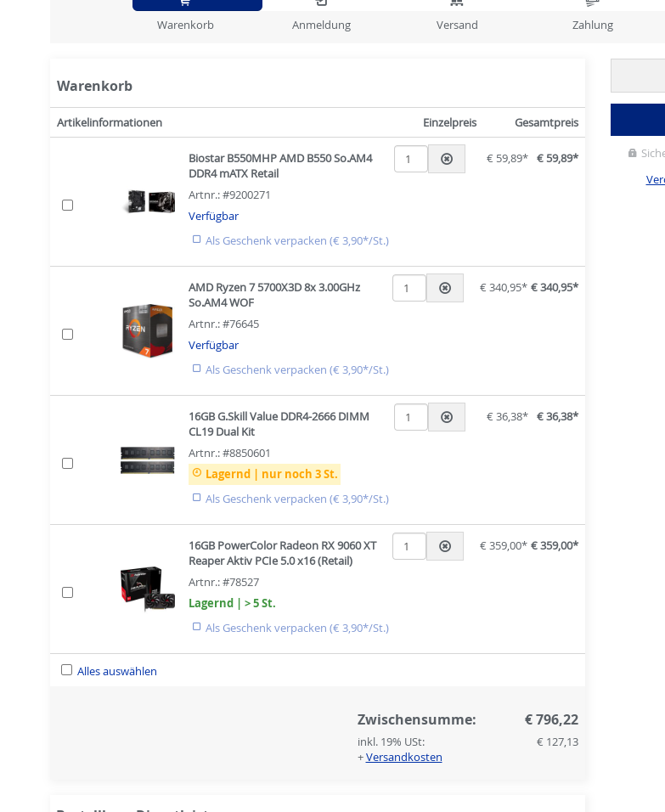
Task: Open the Ryzen 7 processor product image
Action: pyautogui.click(x=148, y=330)
